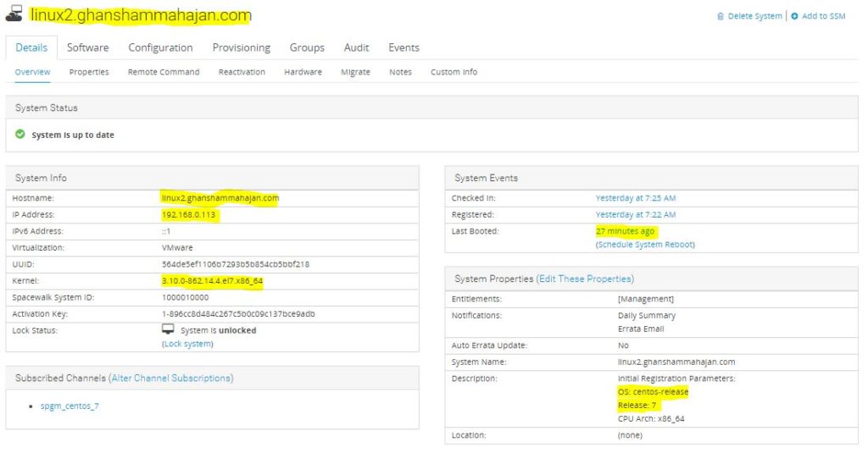Click the IP address 192.168.0.113
The image size is (868, 453).
coord(189,214)
